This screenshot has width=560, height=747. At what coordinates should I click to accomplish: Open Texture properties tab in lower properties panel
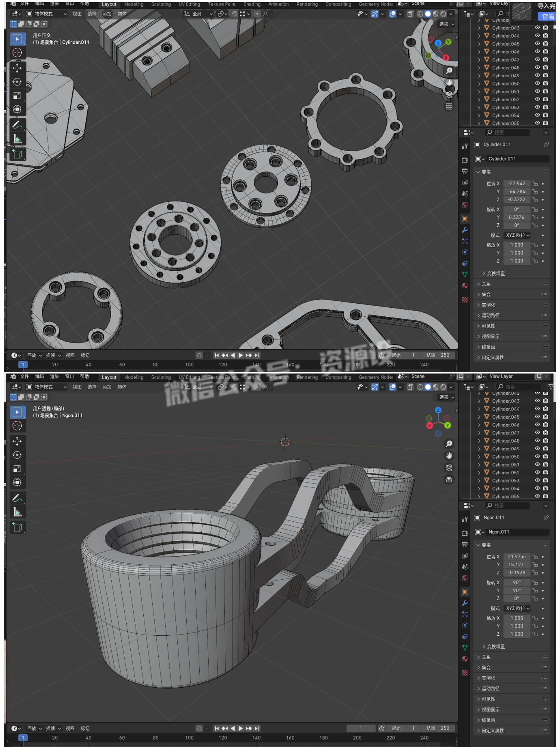pos(465,673)
